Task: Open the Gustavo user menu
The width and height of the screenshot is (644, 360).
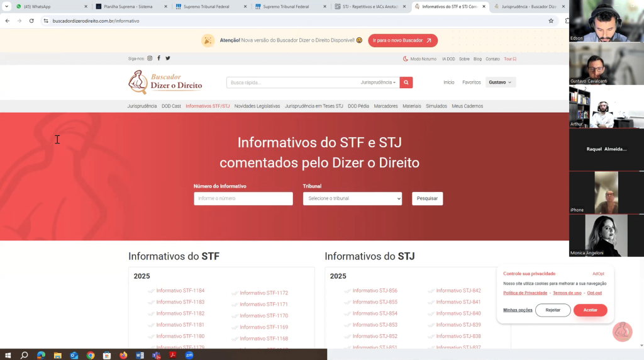Action: point(500,82)
